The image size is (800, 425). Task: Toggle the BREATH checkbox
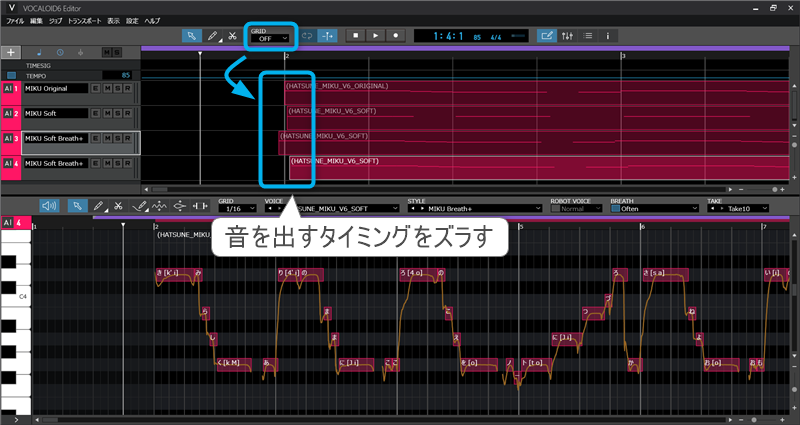(x=615, y=209)
